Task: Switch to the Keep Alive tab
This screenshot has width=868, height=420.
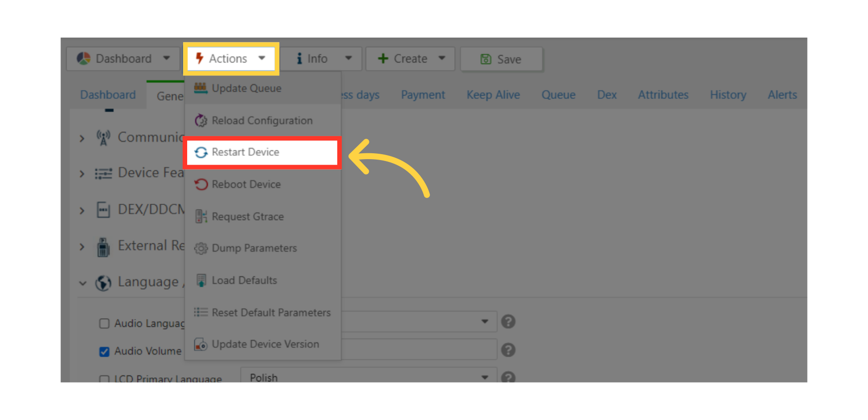Action: 493,95
